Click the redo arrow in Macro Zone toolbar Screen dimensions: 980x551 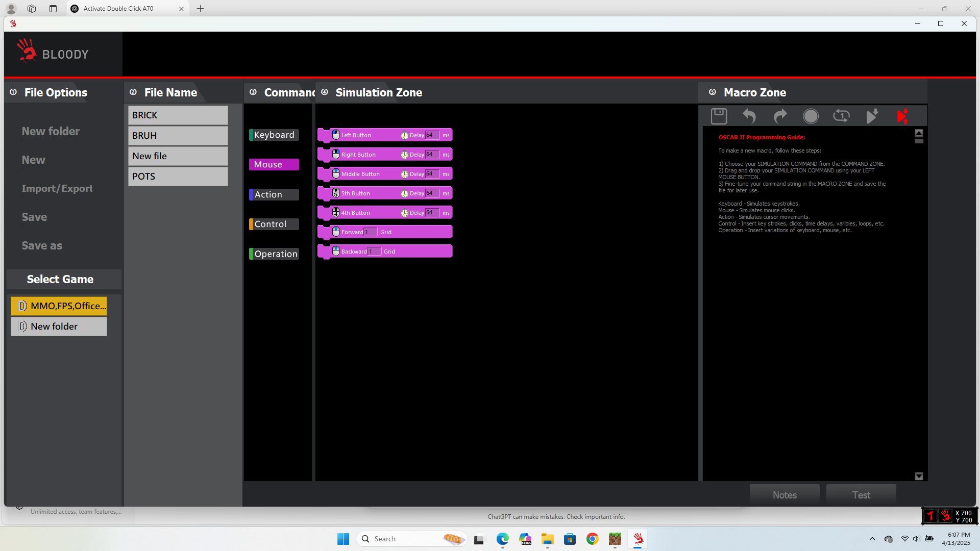780,116
